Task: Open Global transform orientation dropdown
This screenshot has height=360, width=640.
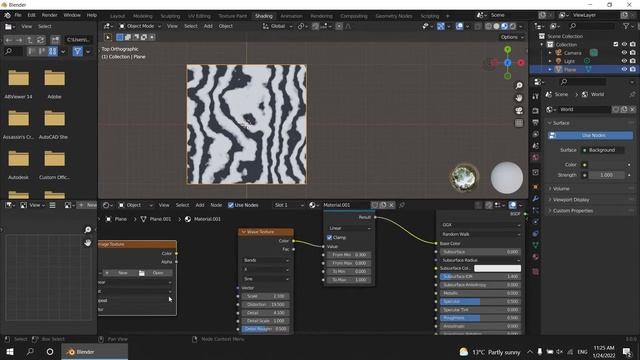Action: point(278,26)
